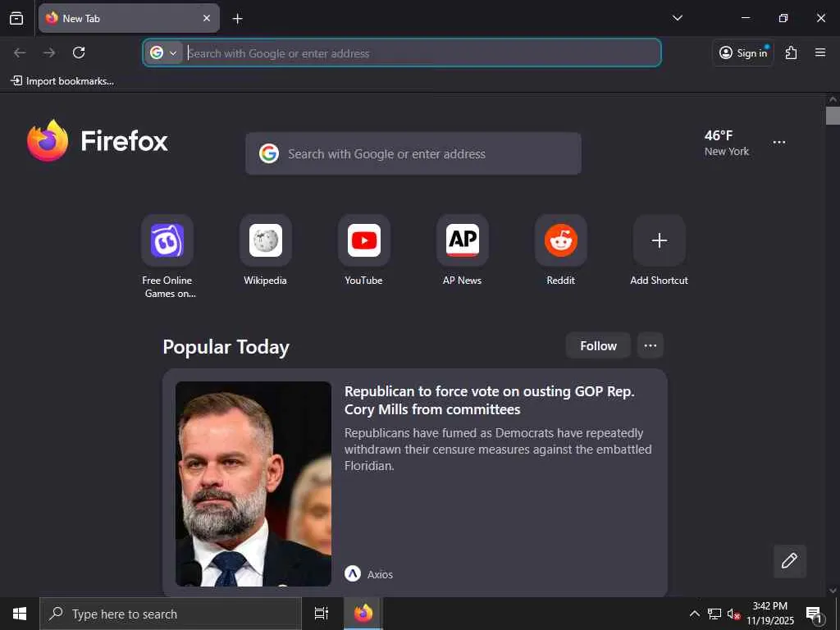View the 46°F New York weather widget

(727, 143)
